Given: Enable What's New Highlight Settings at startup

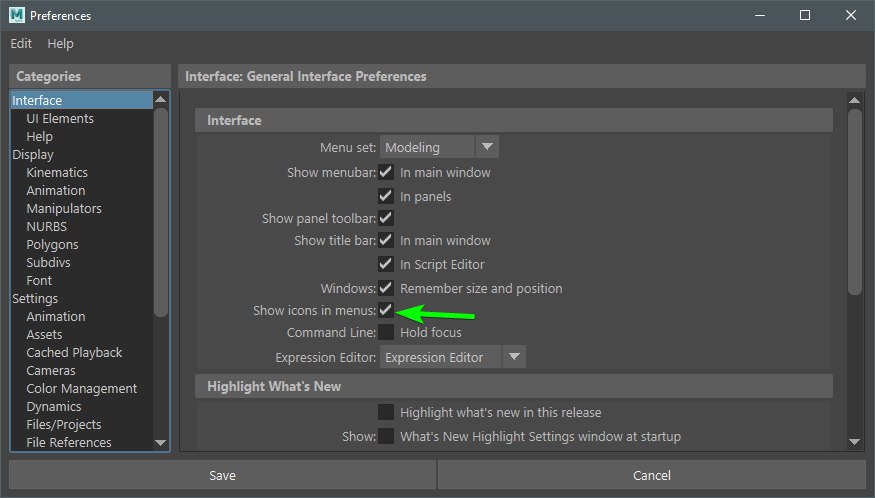Looking at the screenshot, I should pyautogui.click(x=386, y=436).
